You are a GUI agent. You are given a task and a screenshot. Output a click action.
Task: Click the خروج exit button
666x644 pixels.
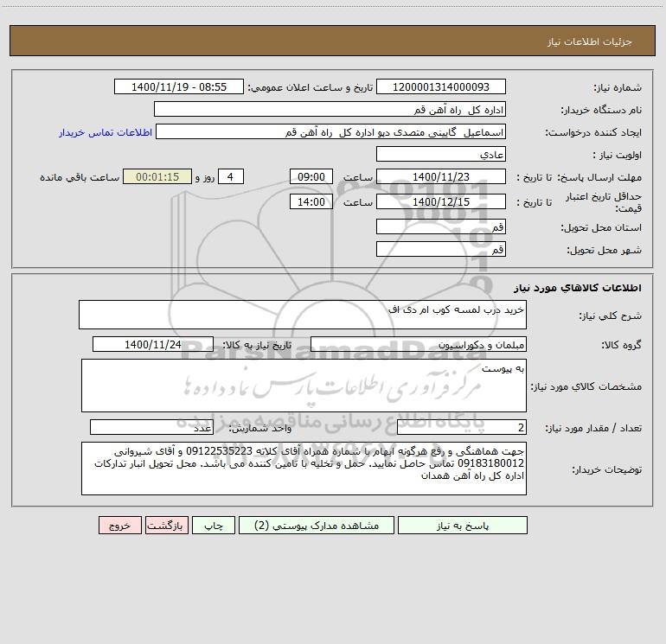point(119,525)
